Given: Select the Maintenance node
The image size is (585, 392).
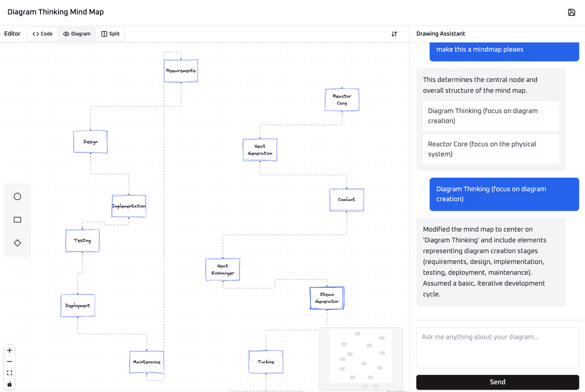Looking at the screenshot, I should pos(147,362).
